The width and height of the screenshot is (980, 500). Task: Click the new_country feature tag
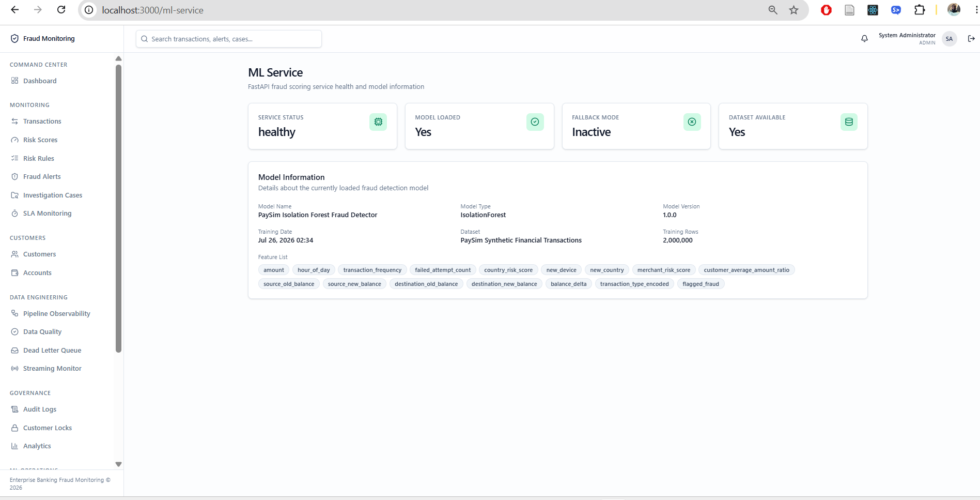[607, 270]
